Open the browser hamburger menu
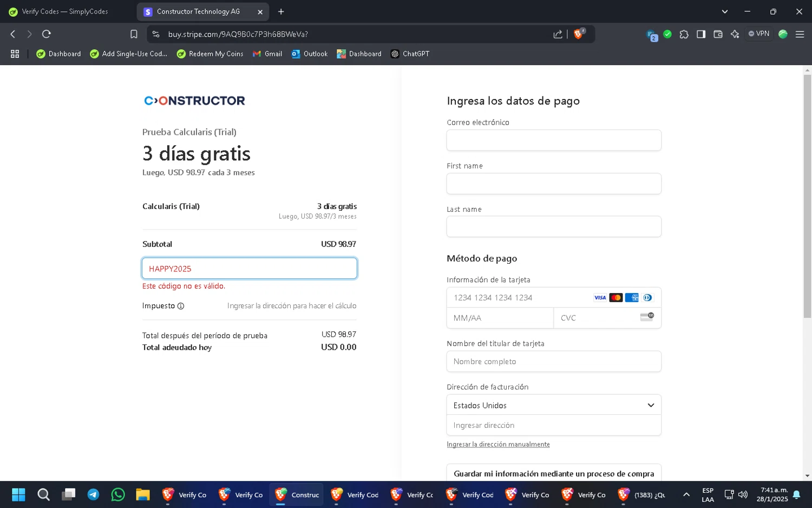Image resolution: width=812 pixels, height=508 pixels. click(800, 34)
